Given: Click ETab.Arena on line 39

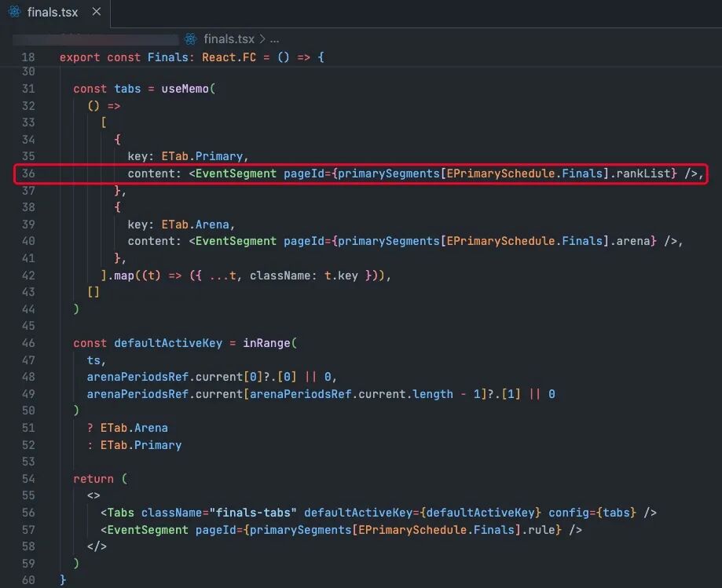Looking at the screenshot, I should [x=196, y=225].
